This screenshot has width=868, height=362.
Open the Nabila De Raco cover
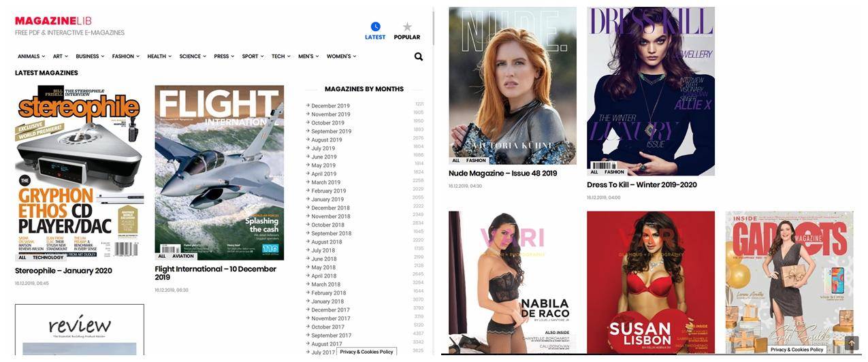click(x=513, y=282)
